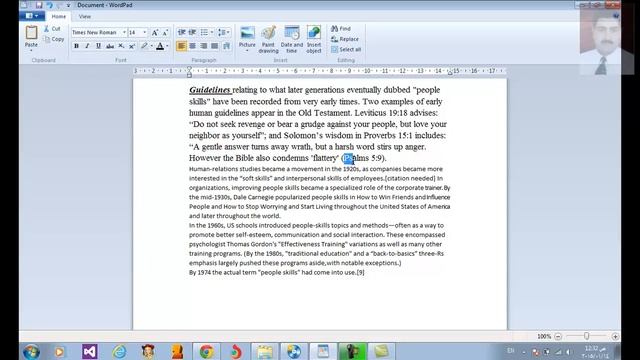Grow the font size
This screenshot has width=640, height=360.
click(x=155, y=32)
